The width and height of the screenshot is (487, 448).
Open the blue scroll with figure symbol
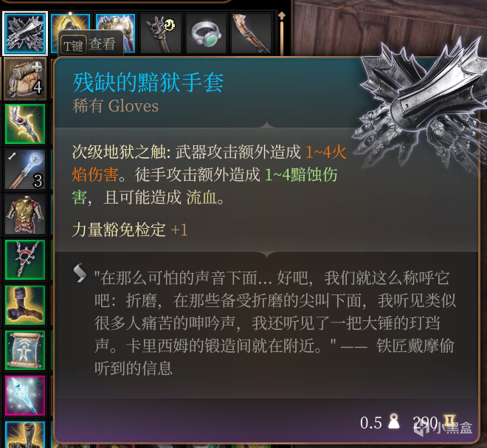pos(25,350)
